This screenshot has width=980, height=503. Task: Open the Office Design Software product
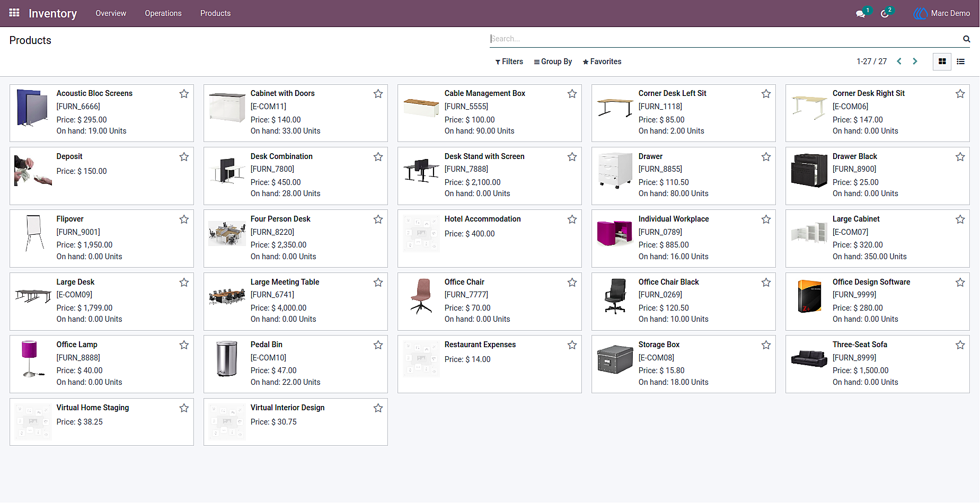pos(878,302)
